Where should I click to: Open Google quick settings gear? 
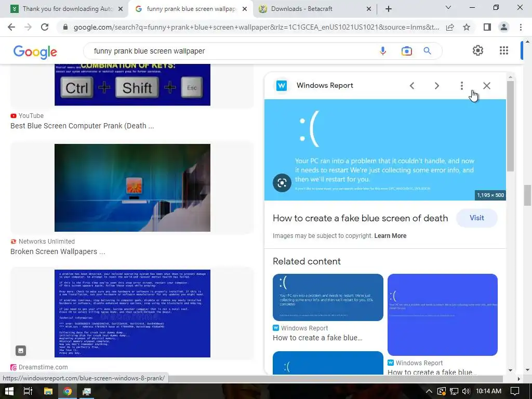pos(478,50)
